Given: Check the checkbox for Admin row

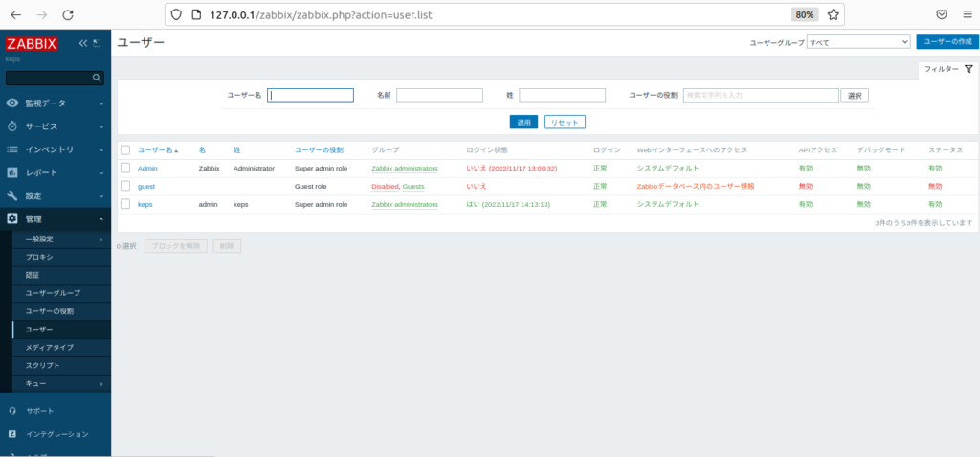Looking at the screenshot, I should click(125, 169).
